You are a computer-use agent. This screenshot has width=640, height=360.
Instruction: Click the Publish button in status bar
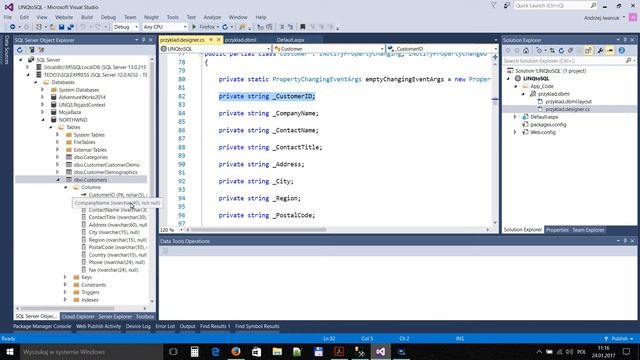pyautogui.click(x=619, y=338)
